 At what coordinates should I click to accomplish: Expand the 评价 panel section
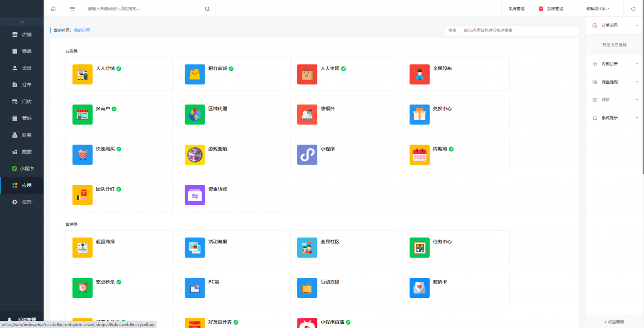[x=615, y=100]
